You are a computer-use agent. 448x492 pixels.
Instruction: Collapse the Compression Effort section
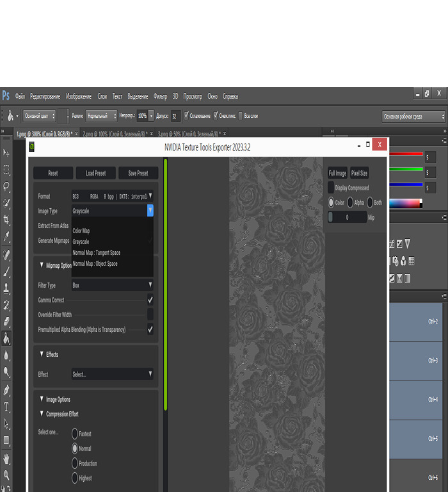[42, 414]
